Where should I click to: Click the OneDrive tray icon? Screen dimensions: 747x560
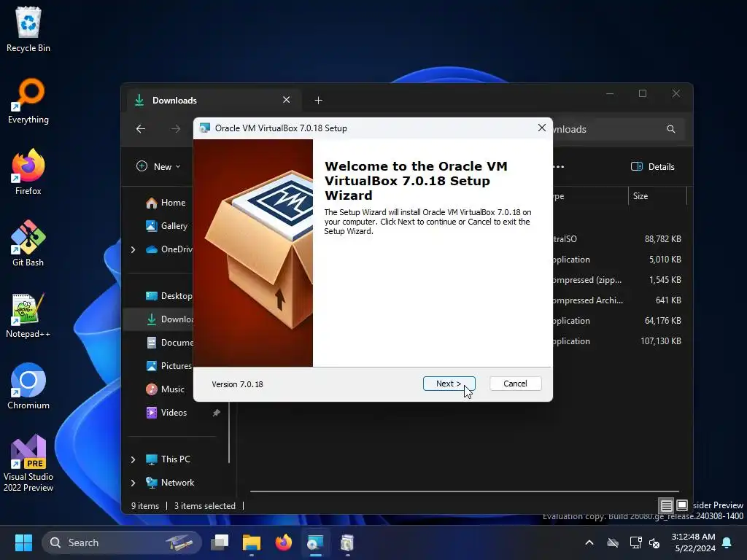click(x=613, y=542)
